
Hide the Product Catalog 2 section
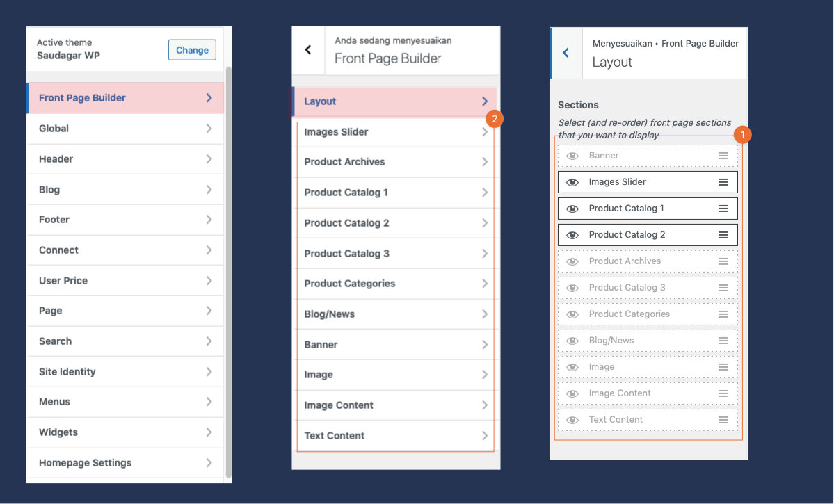tap(572, 234)
